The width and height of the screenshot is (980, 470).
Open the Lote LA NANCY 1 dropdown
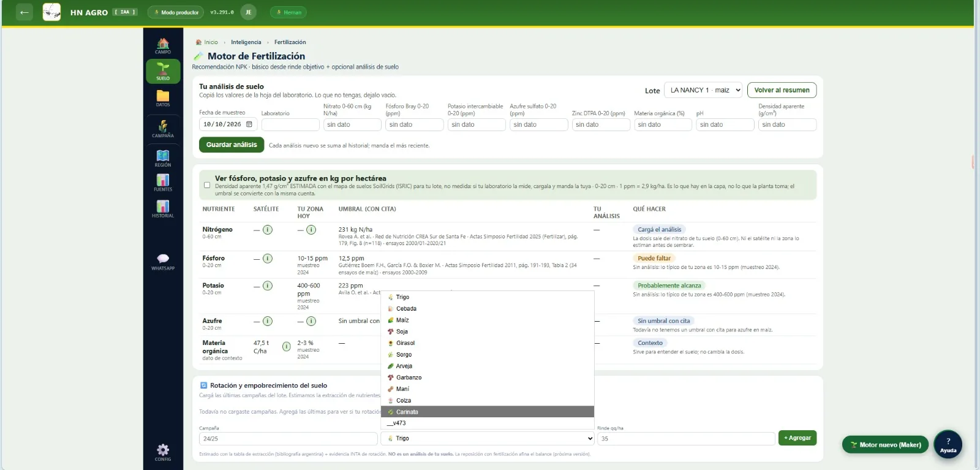(703, 90)
